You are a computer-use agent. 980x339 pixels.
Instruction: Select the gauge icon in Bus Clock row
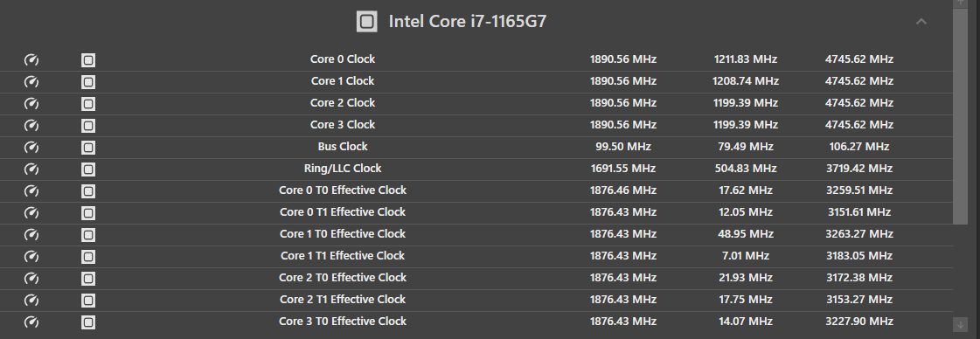(x=31, y=148)
